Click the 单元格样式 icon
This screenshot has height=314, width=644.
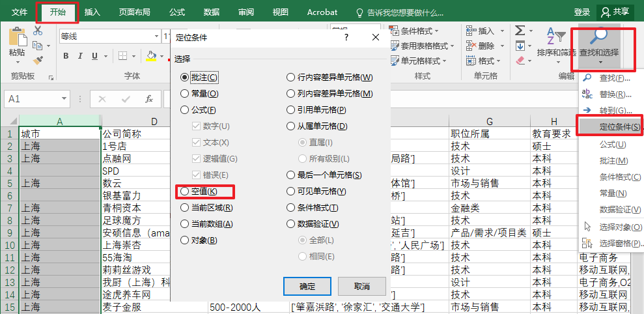coord(394,61)
